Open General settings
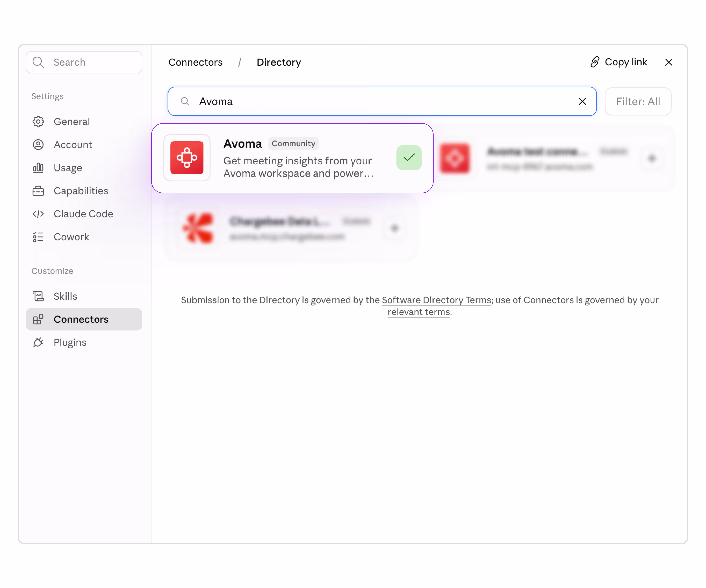 (x=84, y=122)
